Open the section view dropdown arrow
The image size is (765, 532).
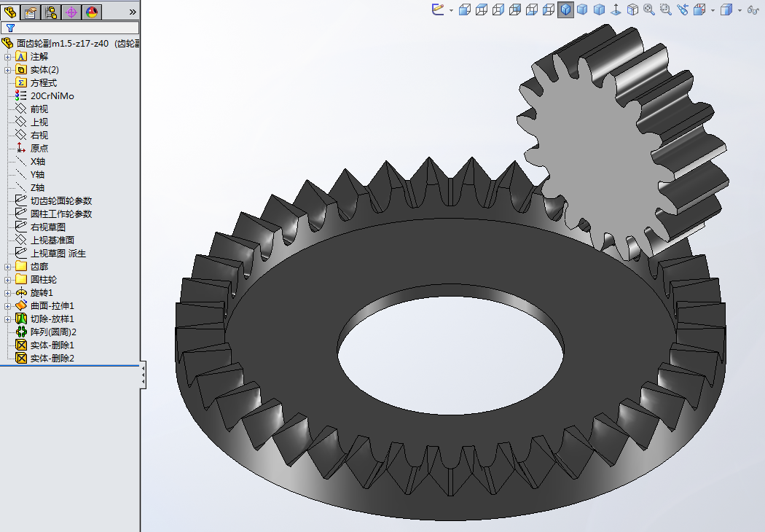[713, 10]
